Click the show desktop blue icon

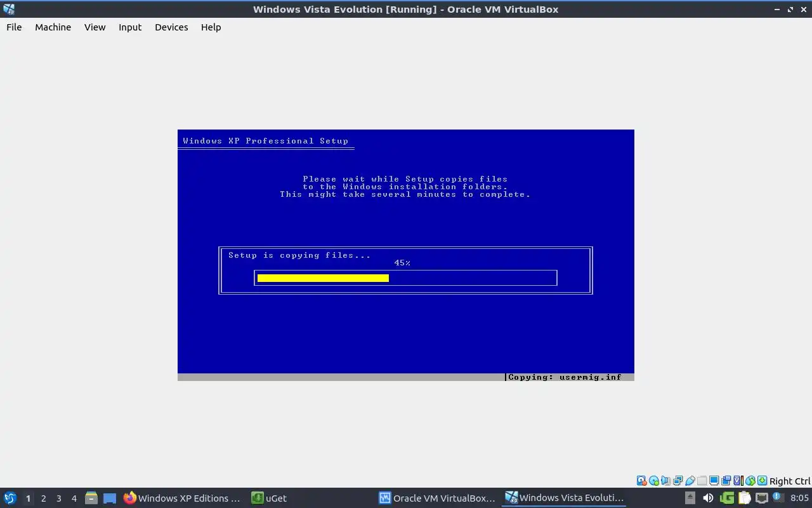pos(110,498)
